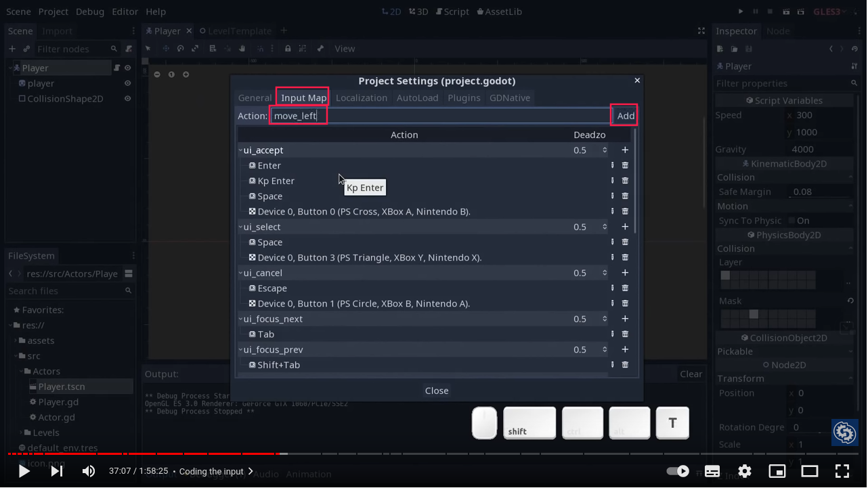Image resolution: width=868 pixels, height=488 pixels.
Task: Switch to Node dock tab
Action: point(778,31)
